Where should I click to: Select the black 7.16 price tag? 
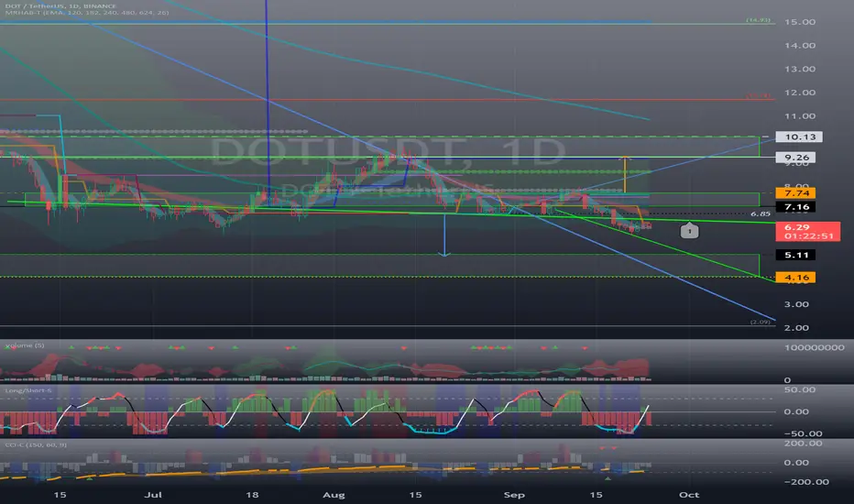pos(795,206)
